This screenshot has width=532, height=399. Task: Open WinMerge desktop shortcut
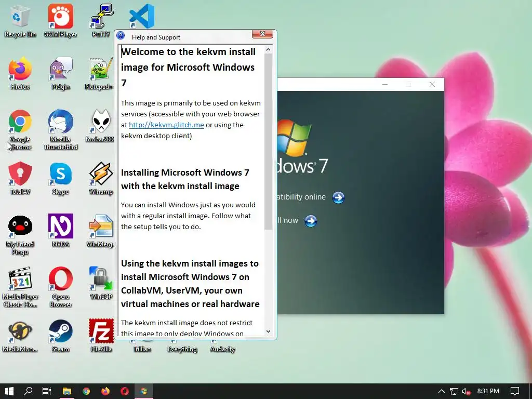(100, 231)
